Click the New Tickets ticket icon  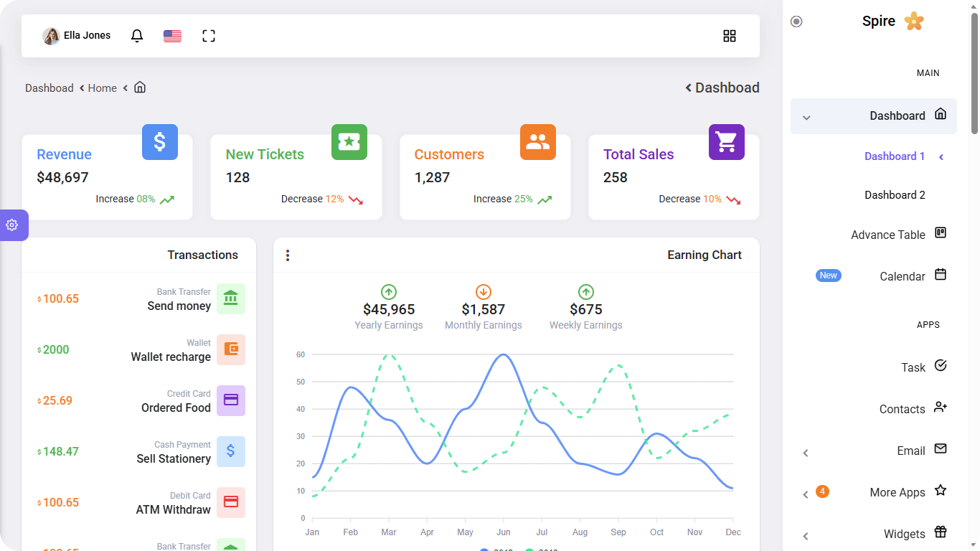349,142
